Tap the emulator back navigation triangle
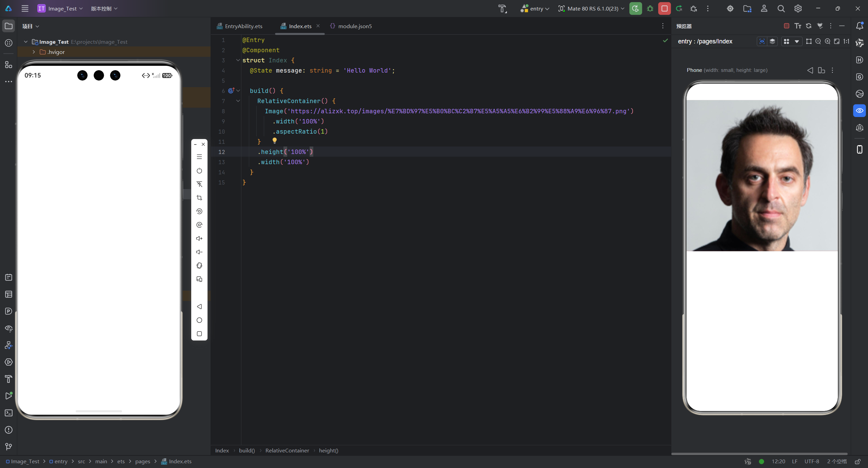868x468 pixels. click(199, 307)
